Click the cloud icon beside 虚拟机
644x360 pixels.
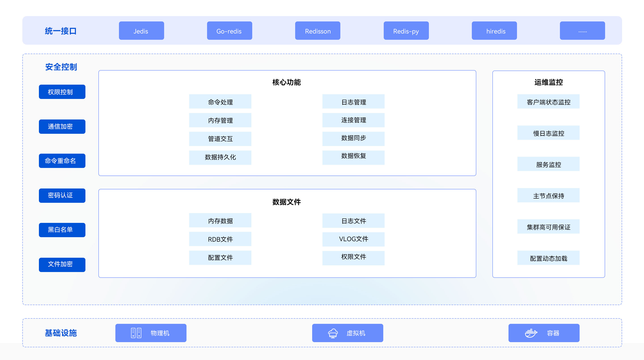click(333, 333)
